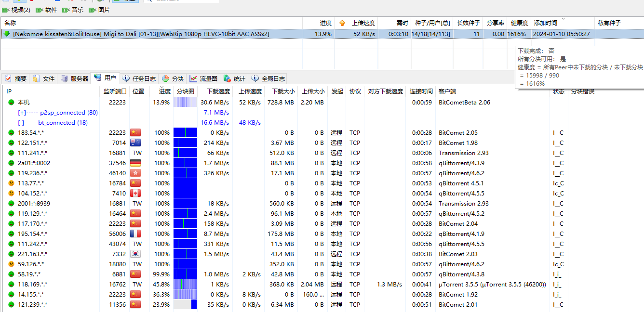The image size is (644, 312).
Task: Sort peers by the 监听端口 column header
Action: click(115, 91)
